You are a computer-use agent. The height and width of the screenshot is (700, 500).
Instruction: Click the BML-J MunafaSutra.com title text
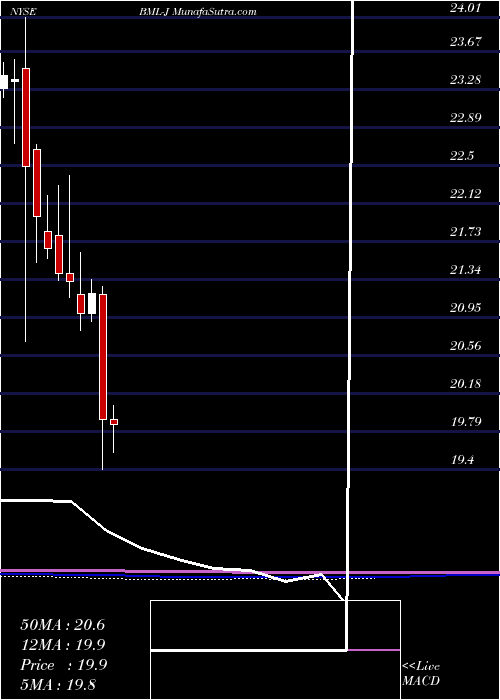point(198,12)
